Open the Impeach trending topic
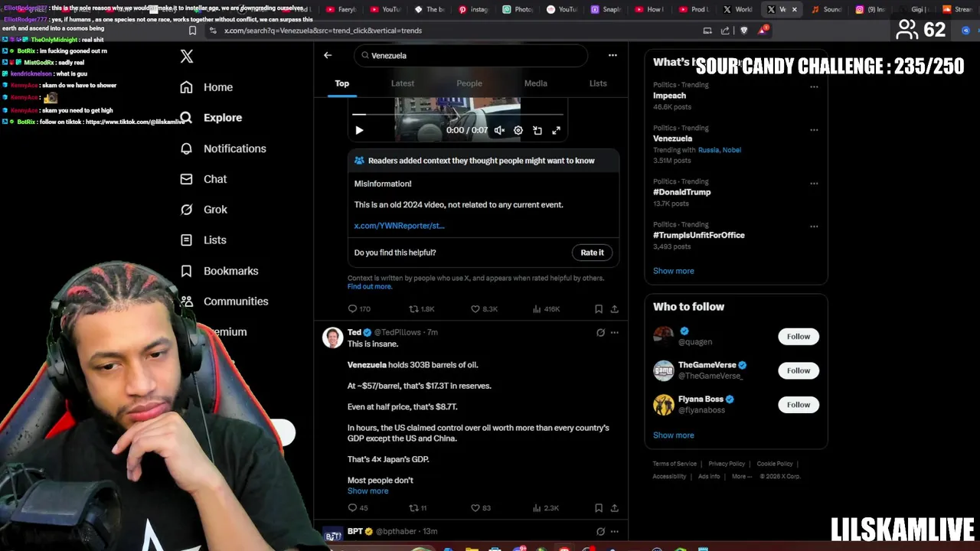This screenshot has height=551, width=980. click(669, 96)
